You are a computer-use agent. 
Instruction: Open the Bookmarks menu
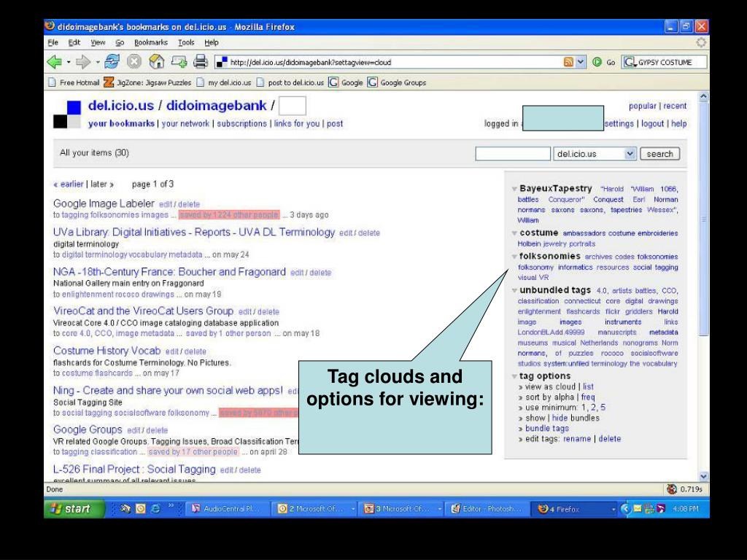151,42
